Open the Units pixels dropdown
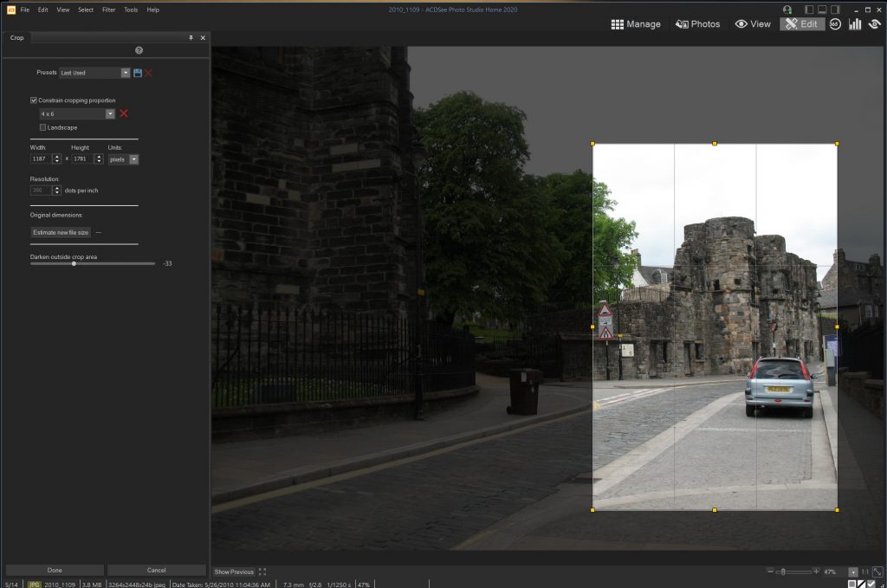The image size is (887, 588). pos(134,159)
